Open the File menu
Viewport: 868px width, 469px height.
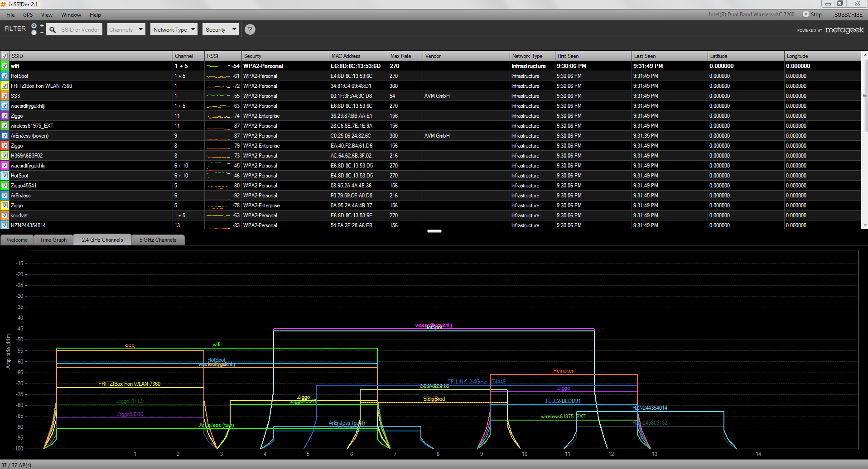10,15
